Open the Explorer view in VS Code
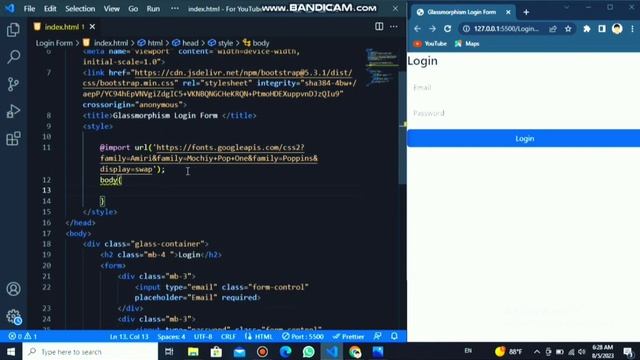Viewport: 640px width, 360px height. click(x=13, y=30)
